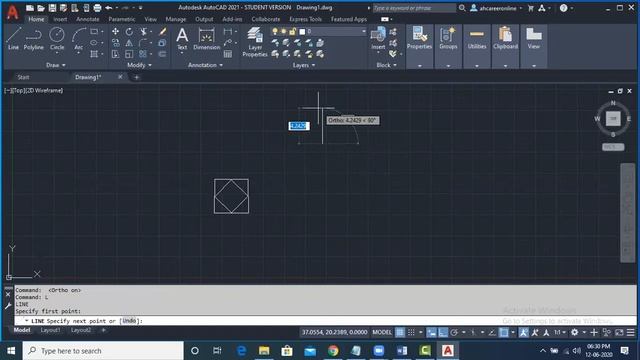Click the Explode tool icon

[x=162, y=42]
